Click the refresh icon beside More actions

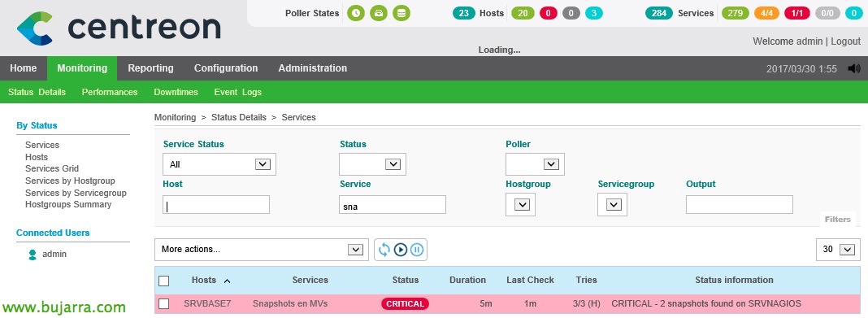384,250
